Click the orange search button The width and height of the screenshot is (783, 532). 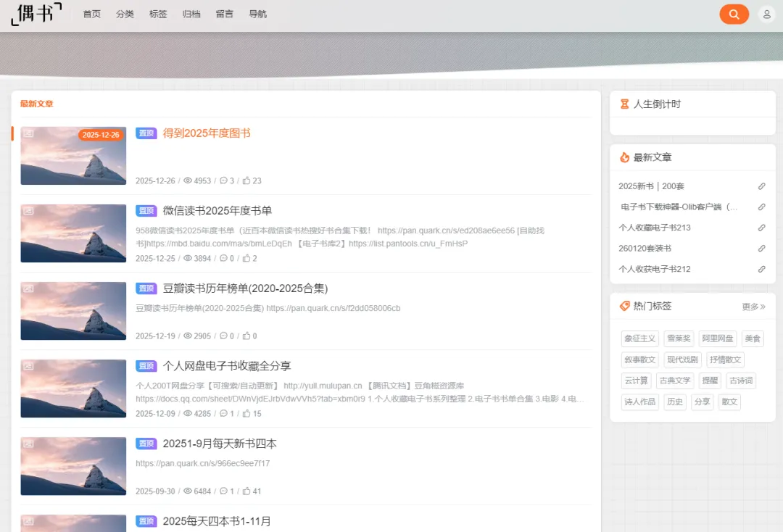pyautogui.click(x=734, y=14)
